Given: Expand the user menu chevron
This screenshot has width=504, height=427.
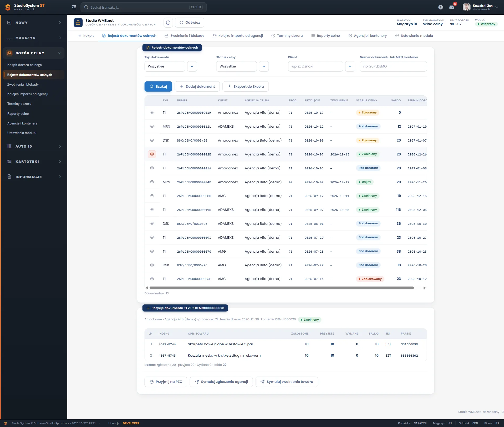Looking at the screenshot, I should pos(497,7).
